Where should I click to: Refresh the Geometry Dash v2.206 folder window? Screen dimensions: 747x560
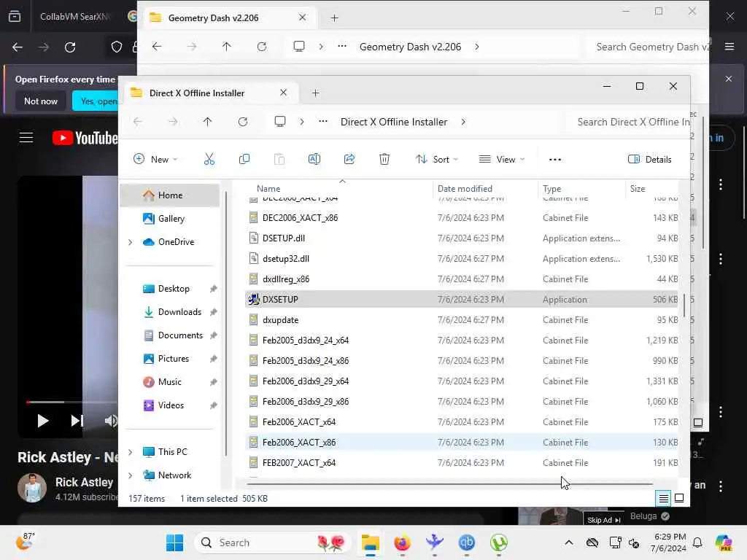262,47
